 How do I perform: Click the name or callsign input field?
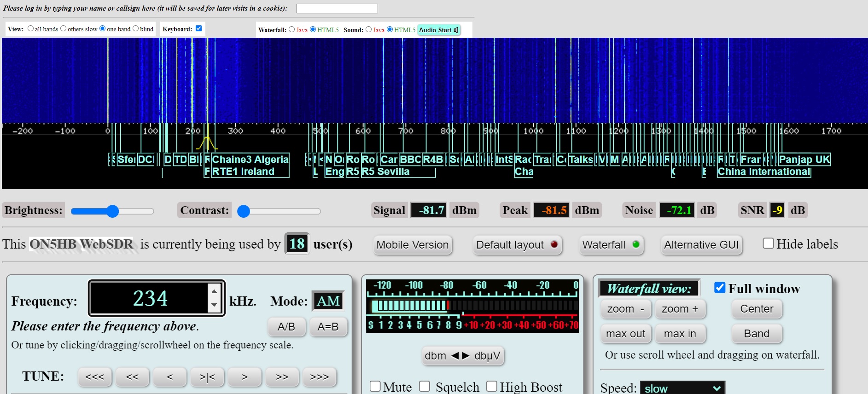[x=337, y=8]
